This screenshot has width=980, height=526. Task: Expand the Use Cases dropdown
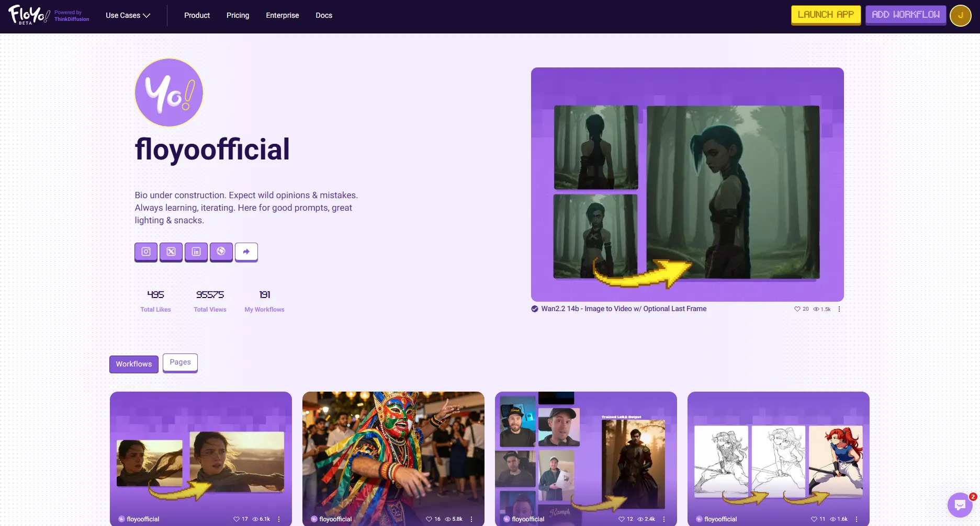click(128, 15)
